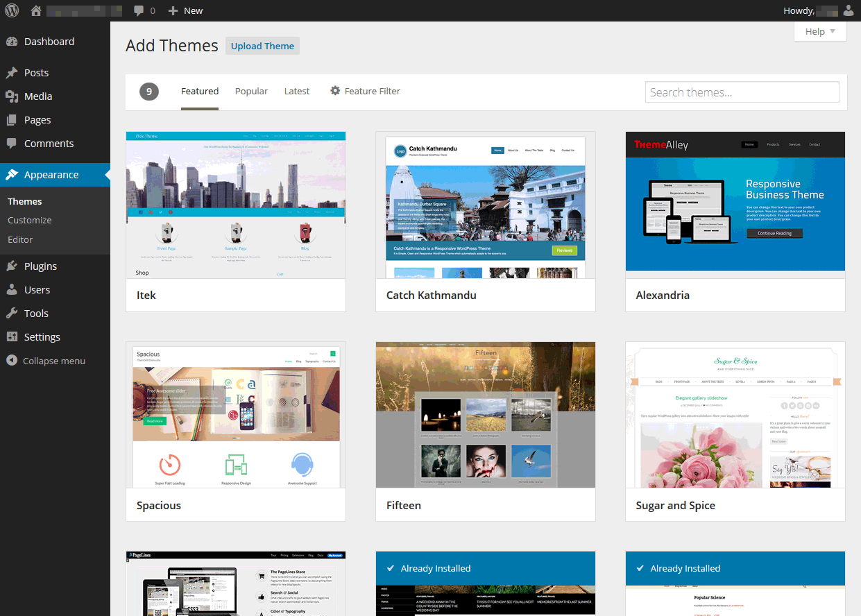
Task: Open the Posts menu label
Action: tap(37, 73)
